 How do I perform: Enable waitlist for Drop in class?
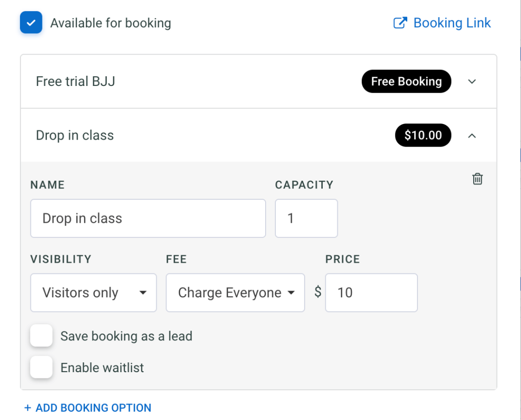[42, 367]
